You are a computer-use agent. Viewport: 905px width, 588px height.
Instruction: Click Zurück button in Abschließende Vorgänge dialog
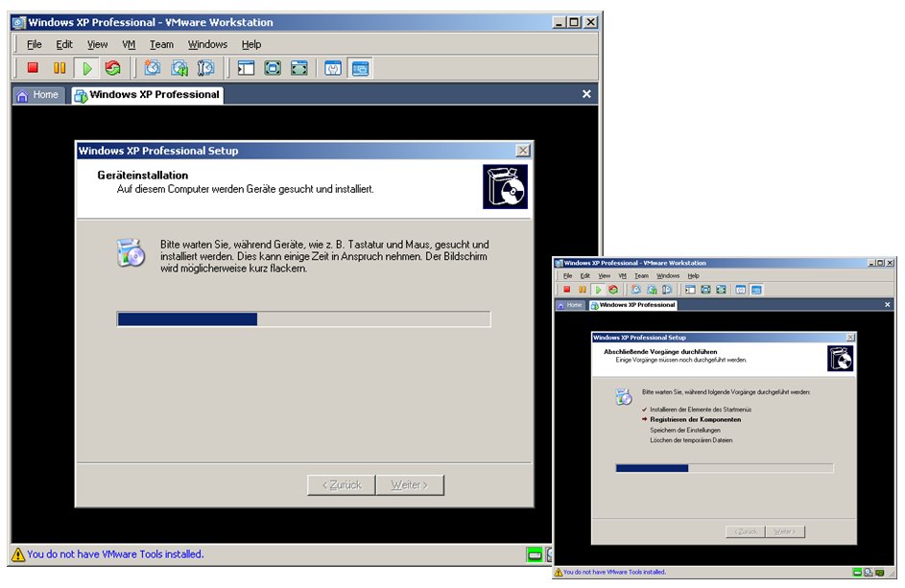coord(745,531)
